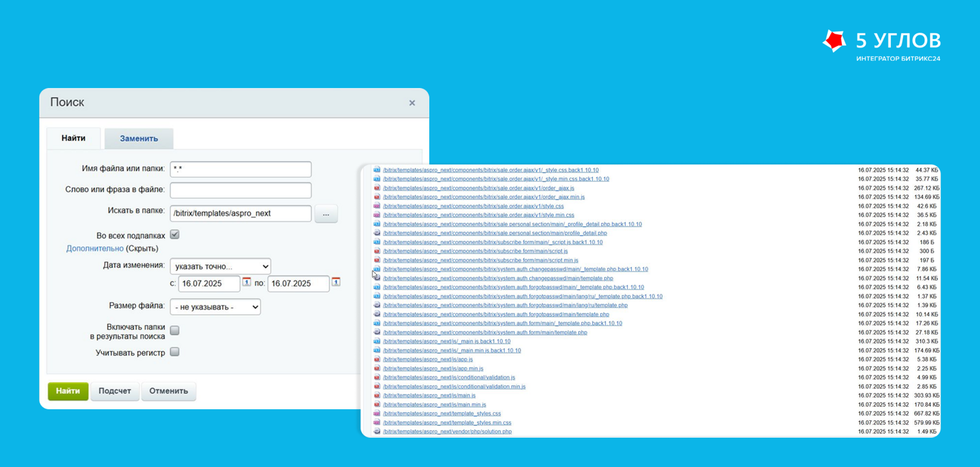Image resolution: width=980 pixels, height=467 pixels.
Task: Open the forgotpasswd/main/lang/ru/_template.php.back1.10.10 link
Action: pos(523,296)
